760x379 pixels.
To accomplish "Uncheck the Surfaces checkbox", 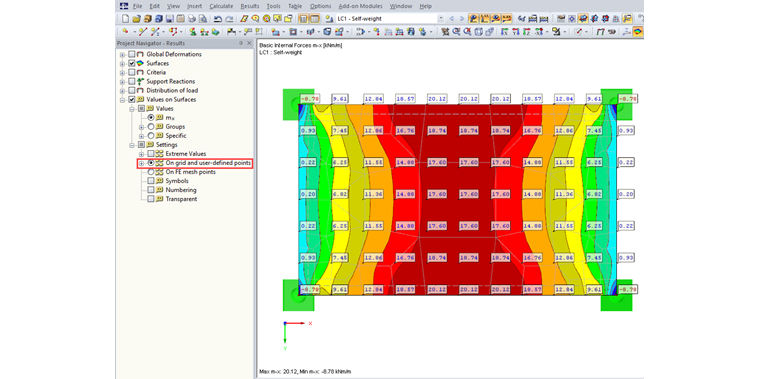I will tap(132, 63).
